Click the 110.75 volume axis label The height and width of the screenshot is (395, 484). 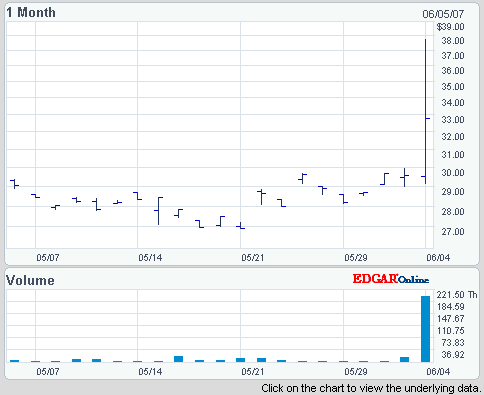click(x=451, y=331)
